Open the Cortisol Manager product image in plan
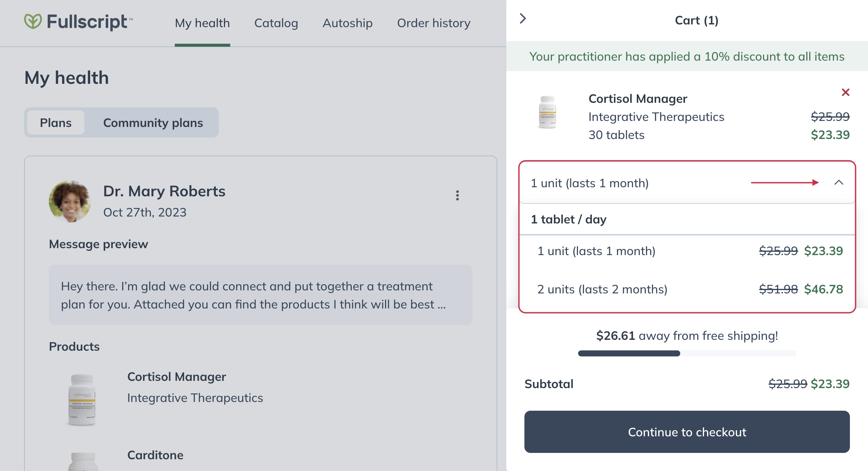Image resolution: width=868 pixels, height=471 pixels. click(x=82, y=399)
